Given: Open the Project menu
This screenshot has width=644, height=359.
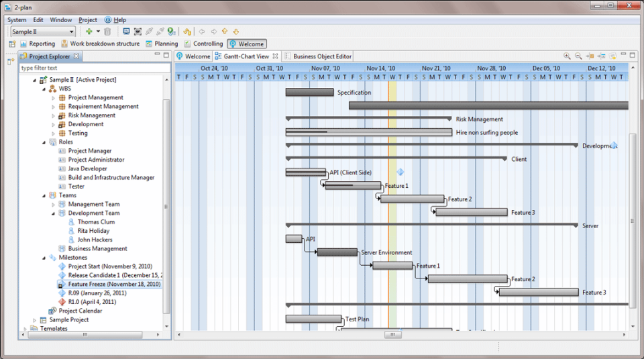Looking at the screenshot, I should coord(87,19).
